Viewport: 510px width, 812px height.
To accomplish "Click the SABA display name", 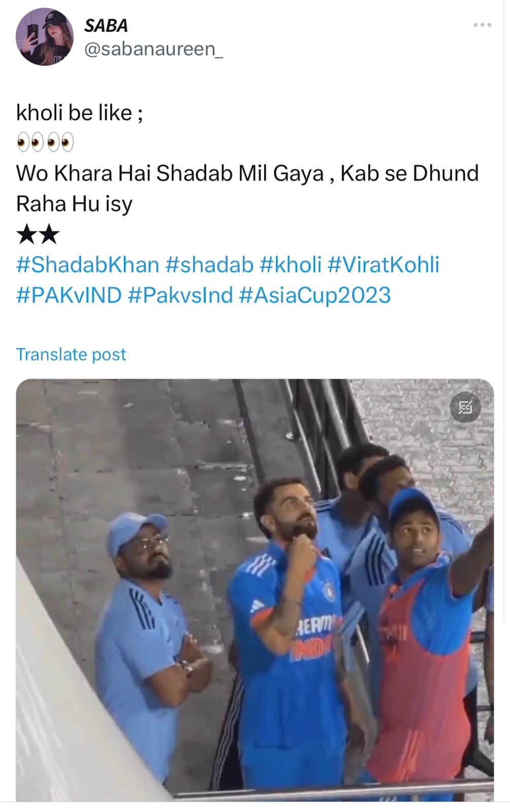I will 106,25.
